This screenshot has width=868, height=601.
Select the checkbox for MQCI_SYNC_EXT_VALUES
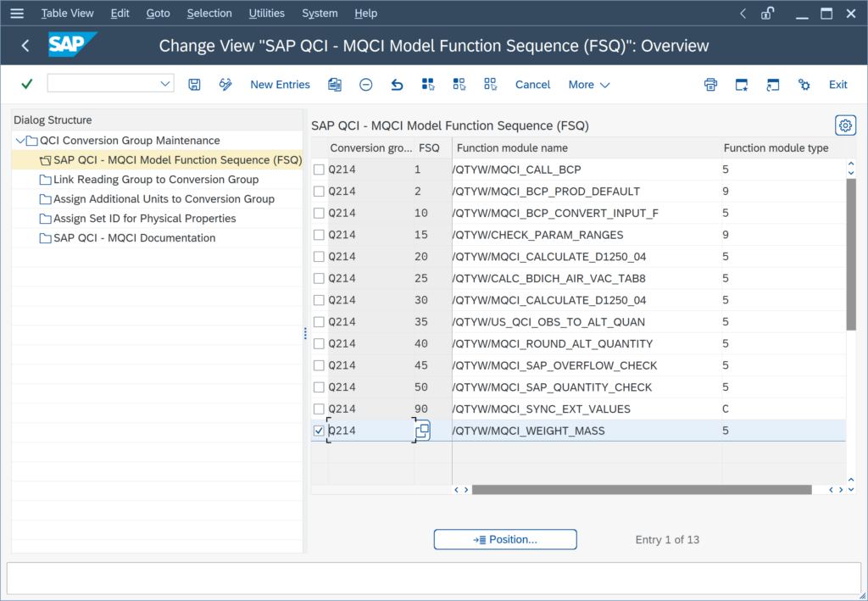319,409
